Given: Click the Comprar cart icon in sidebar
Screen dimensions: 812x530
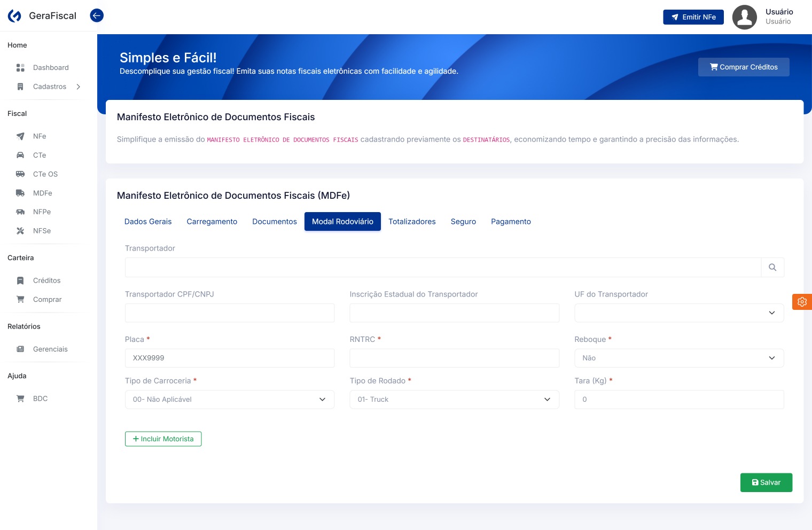Looking at the screenshot, I should click(20, 300).
